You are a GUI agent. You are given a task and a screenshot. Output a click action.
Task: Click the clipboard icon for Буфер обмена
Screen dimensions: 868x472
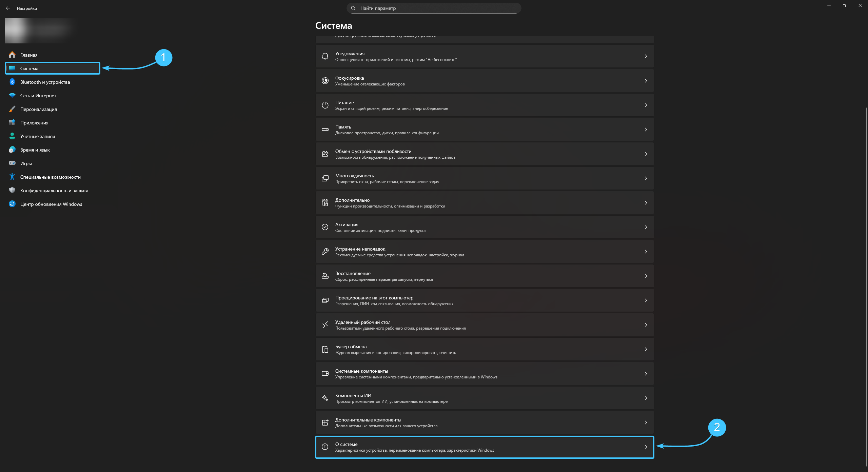pos(325,349)
